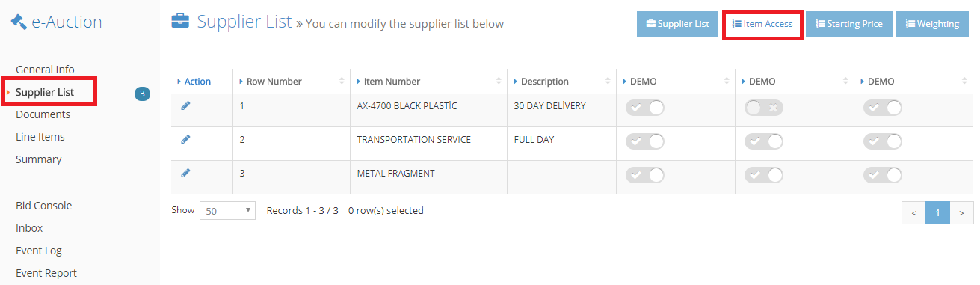This screenshot has width=980, height=285.
Task: Go to previous page arrow in pagination
Action: [913, 213]
